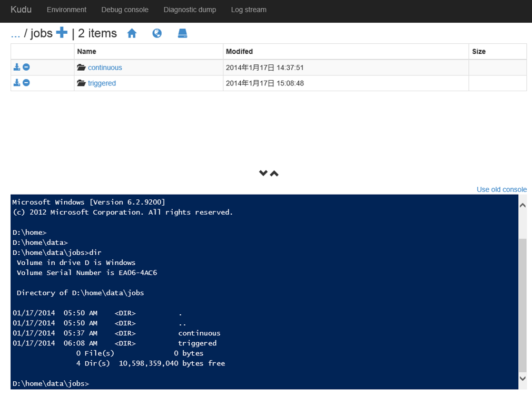532x405 pixels.
Task: Download the continuous folder
Action: [17, 67]
